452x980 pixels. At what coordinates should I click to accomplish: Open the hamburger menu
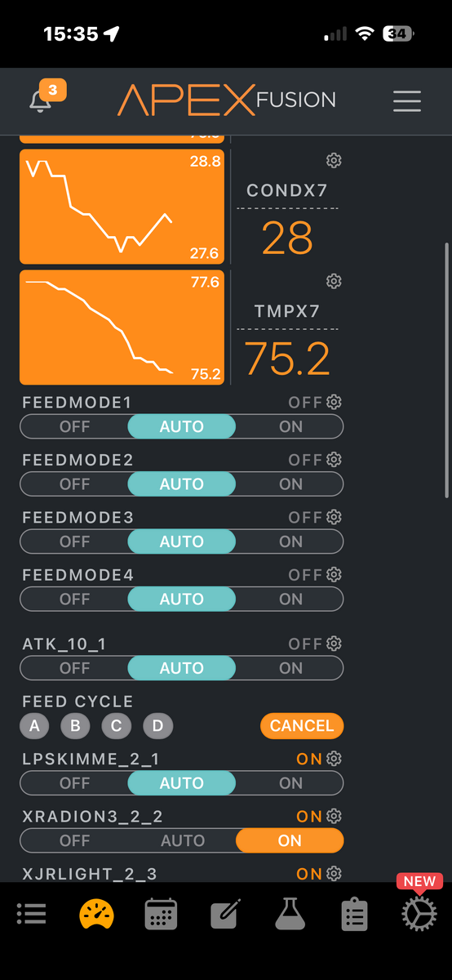(406, 100)
